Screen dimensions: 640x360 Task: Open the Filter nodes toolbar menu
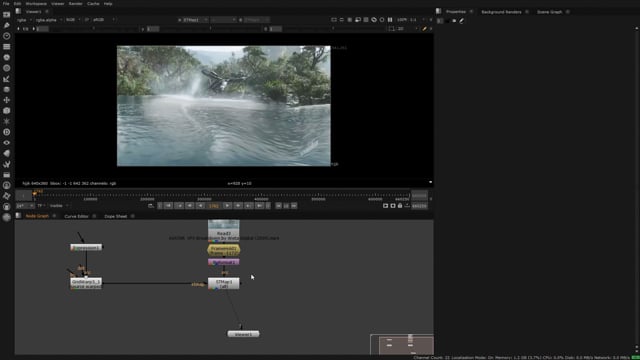(x=7, y=68)
